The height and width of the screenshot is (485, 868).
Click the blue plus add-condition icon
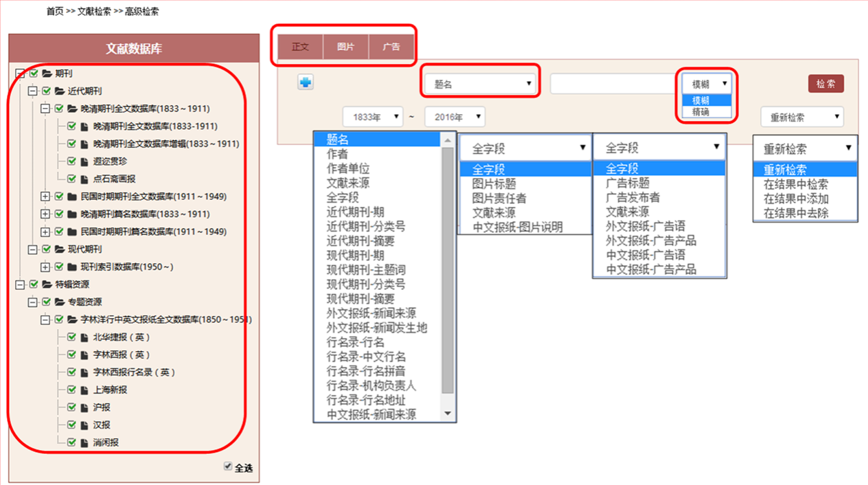click(306, 82)
